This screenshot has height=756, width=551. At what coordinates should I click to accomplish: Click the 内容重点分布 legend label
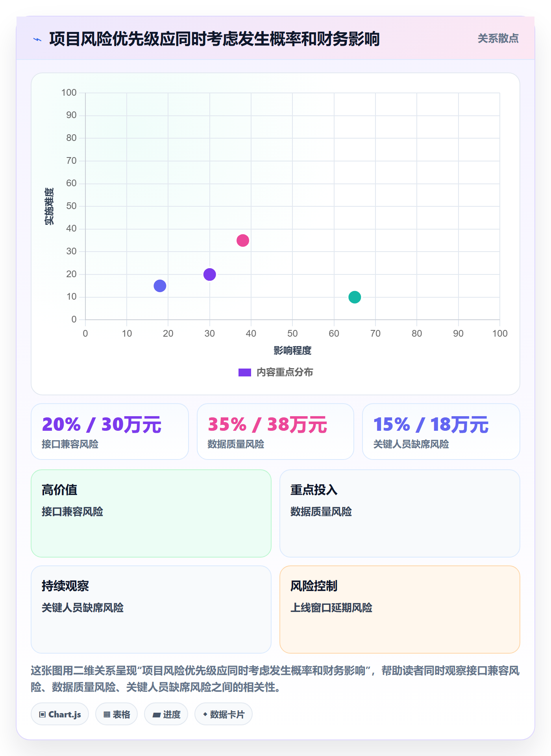tap(285, 372)
